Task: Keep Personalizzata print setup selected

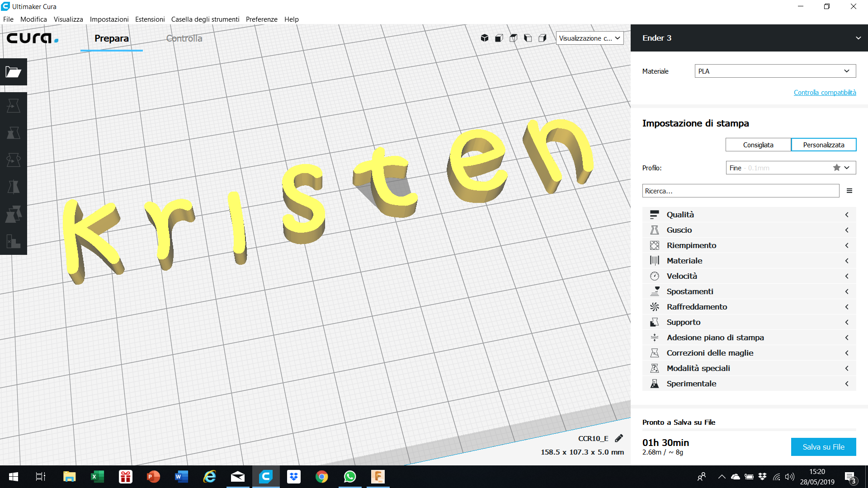Action: tap(824, 145)
